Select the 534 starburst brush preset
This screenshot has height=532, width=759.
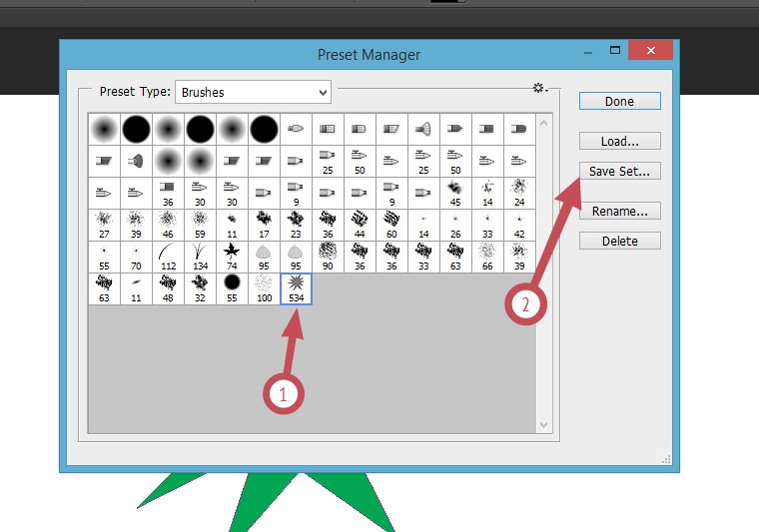pyautogui.click(x=296, y=288)
